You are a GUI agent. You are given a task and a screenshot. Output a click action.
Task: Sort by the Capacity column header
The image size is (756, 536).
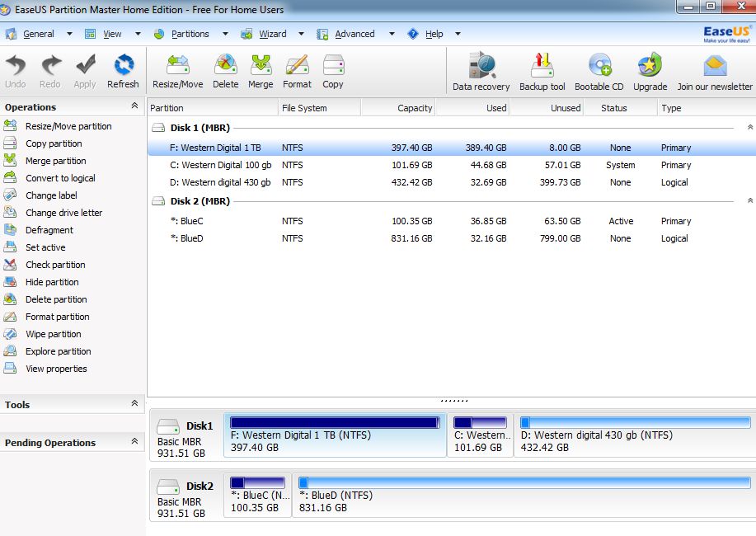(397, 108)
